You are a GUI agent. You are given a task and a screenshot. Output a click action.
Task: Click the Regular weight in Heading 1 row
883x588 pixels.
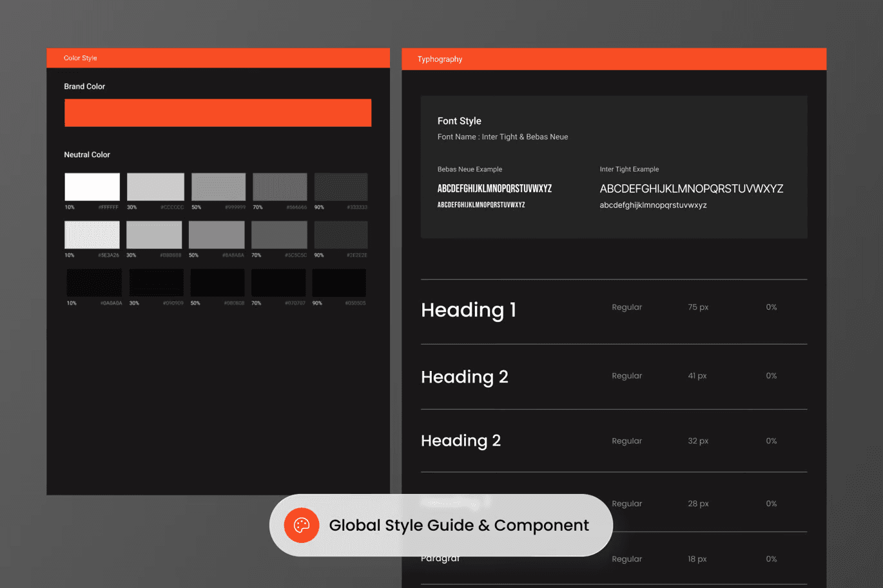pos(627,307)
